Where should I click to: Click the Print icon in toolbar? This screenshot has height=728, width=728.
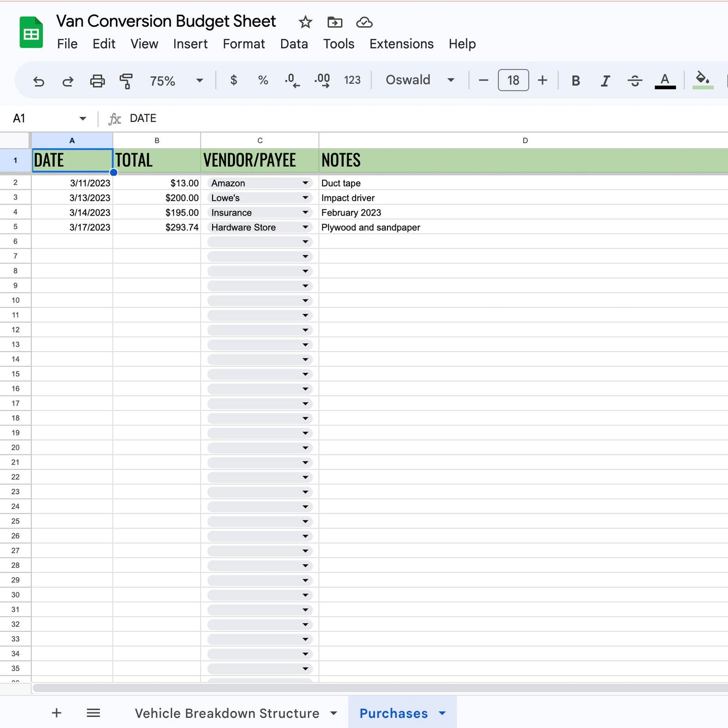pyautogui.click(x=97, y=81)
